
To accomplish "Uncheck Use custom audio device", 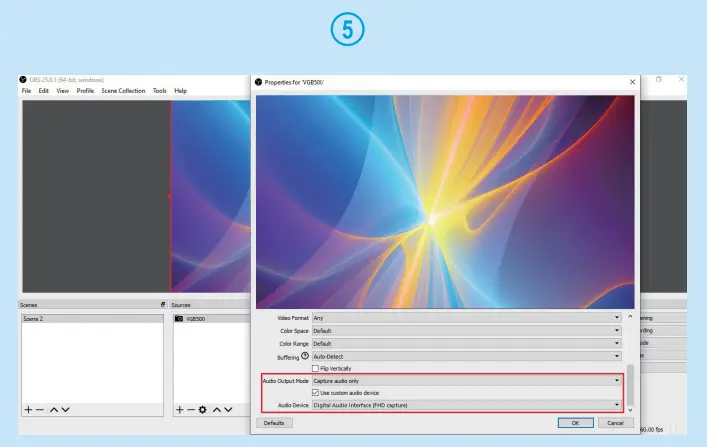I will coord(315,393).
